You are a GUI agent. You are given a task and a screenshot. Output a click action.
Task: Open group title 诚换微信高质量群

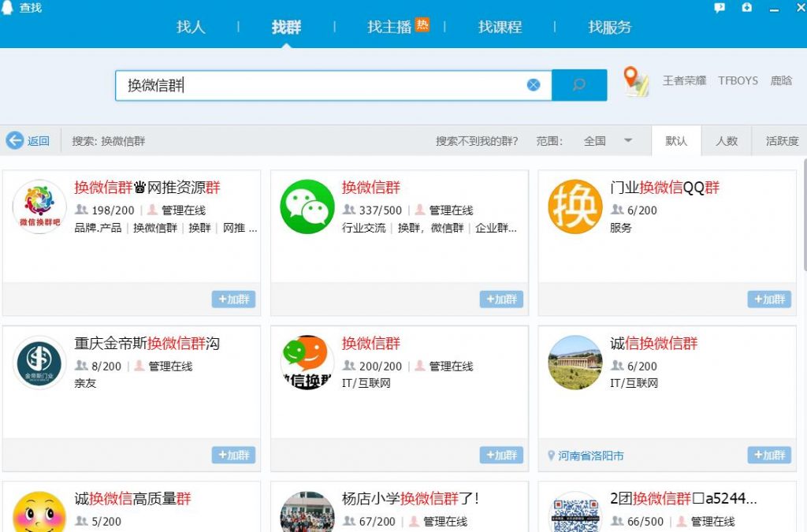point(132,499)
